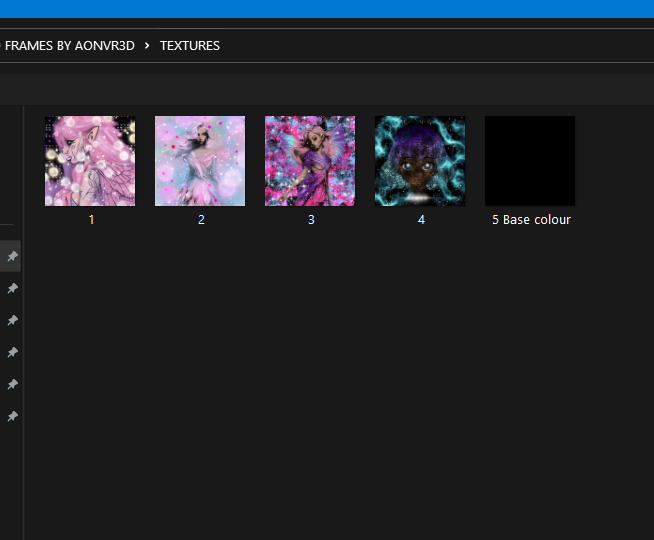Select thumbnail of image file 3
Screen dimensions: 654x540
310,161
